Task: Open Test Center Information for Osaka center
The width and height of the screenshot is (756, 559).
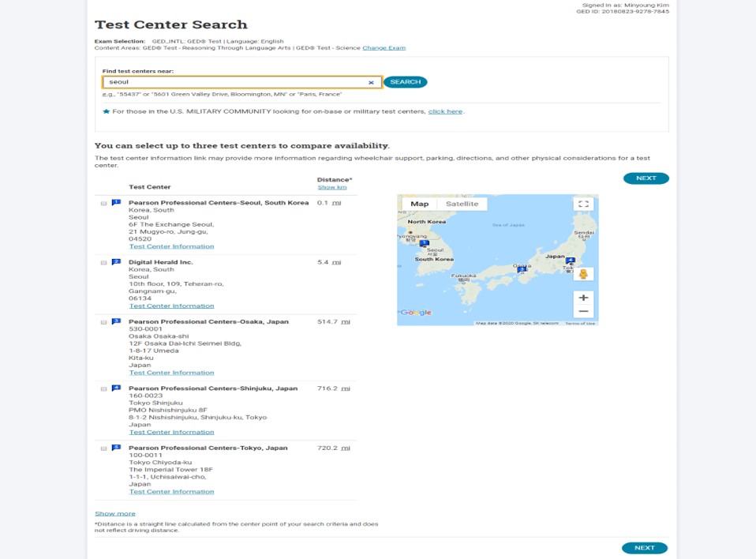Action: [x=172, y=373]
